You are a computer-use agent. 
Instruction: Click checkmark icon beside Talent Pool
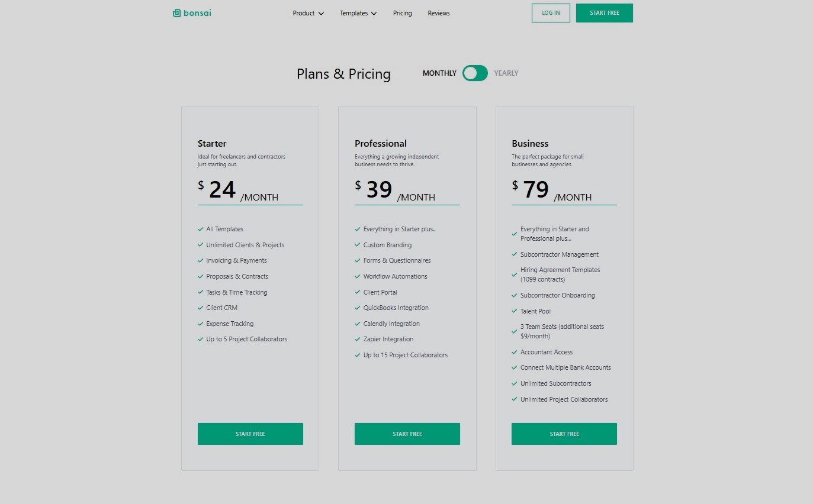click(x=515, y=311)
